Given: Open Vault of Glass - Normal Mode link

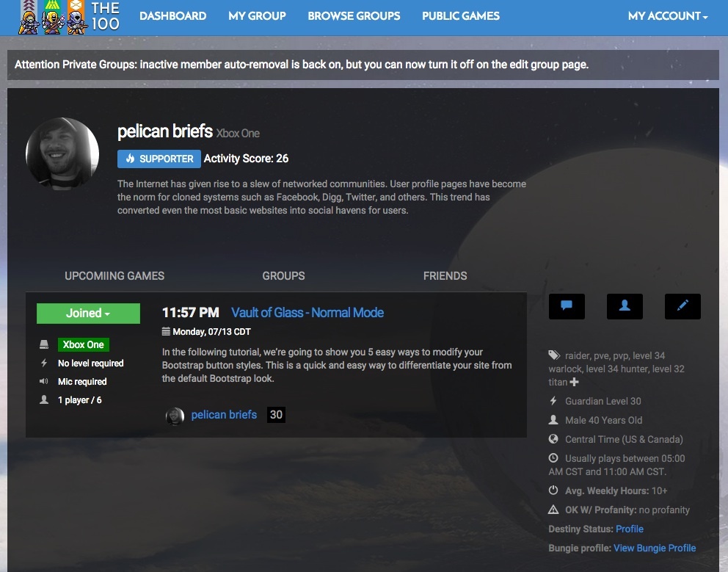Looking at the screenshot, I should coord(307,313).
